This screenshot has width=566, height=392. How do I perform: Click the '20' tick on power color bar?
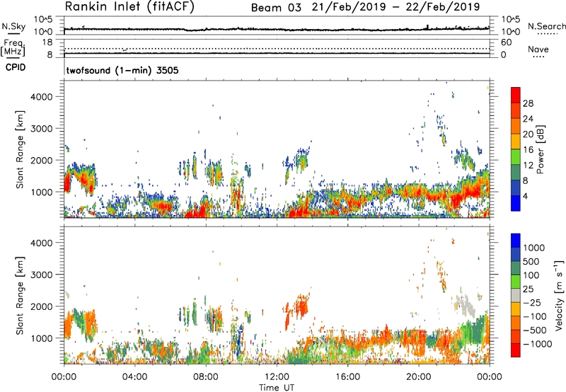click(528, 134)
